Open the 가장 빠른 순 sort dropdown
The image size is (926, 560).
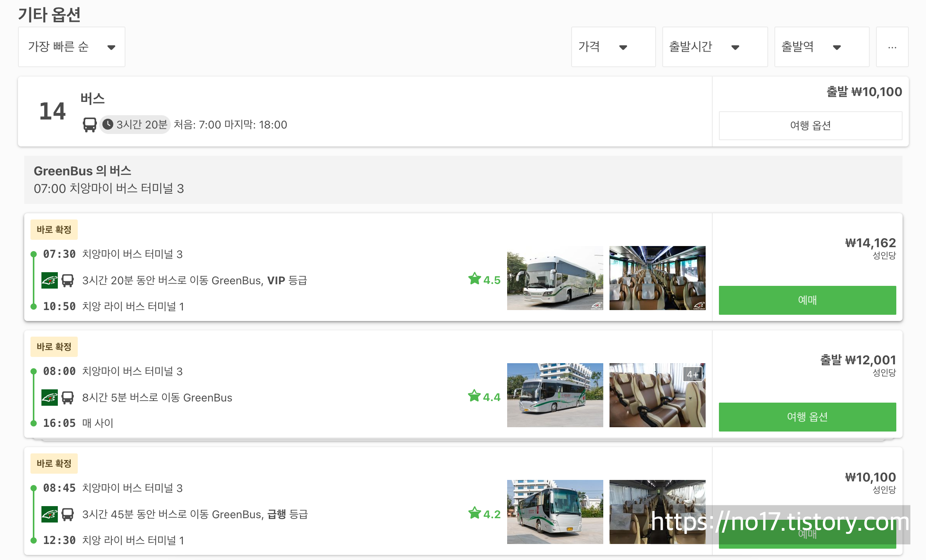72,47
